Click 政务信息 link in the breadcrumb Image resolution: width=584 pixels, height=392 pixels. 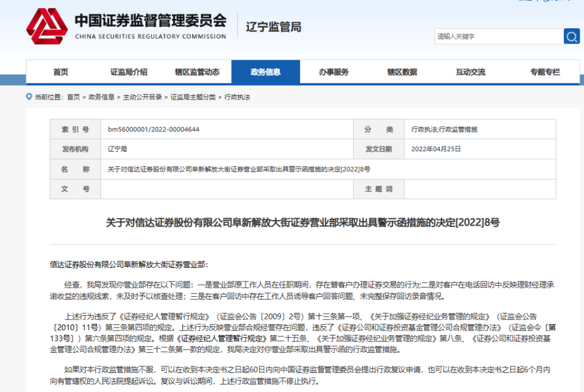101,97
